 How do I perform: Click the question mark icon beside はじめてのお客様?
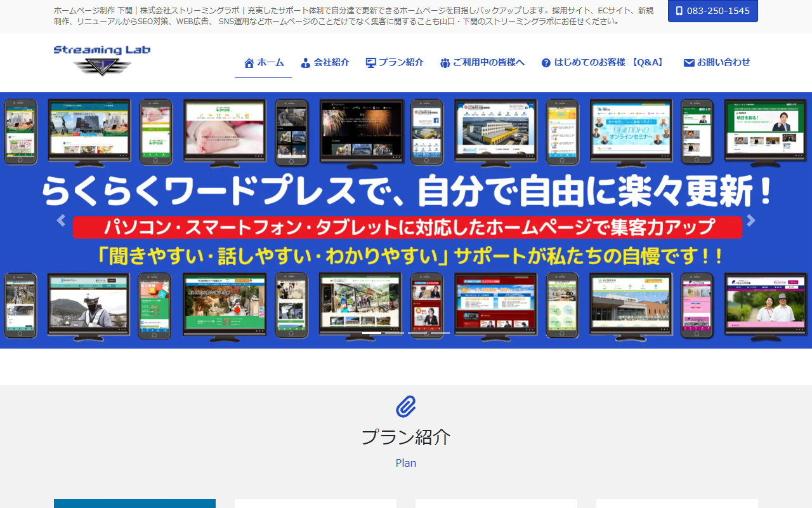point(546,63)
